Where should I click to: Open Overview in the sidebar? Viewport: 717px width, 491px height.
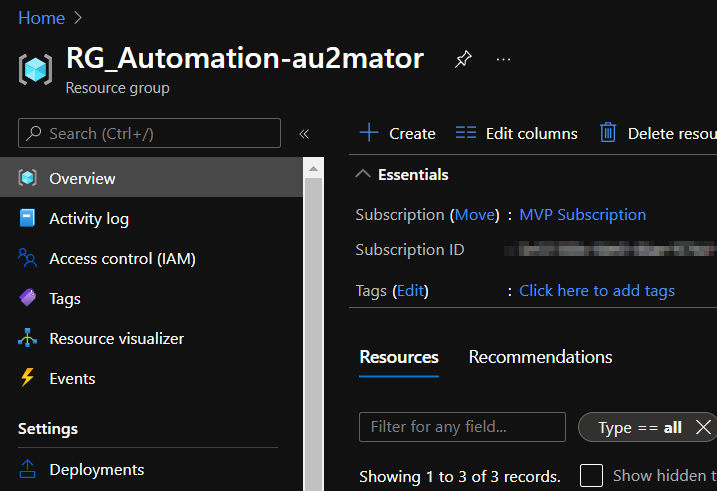pyautogui.click(x=151, y=177)
